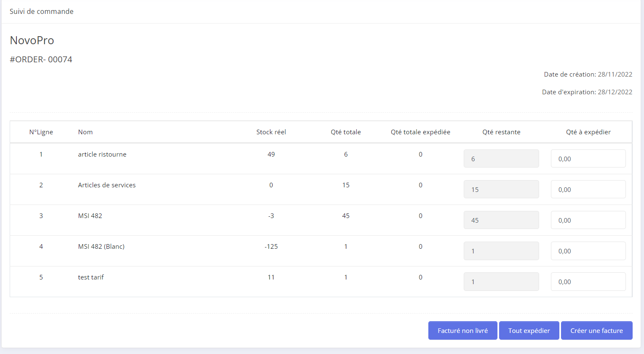Viewport: 644px width, 354px height.
Task: Click Qté restante field in MSI 482 (Blanc) row
Action: pos(501,251)
